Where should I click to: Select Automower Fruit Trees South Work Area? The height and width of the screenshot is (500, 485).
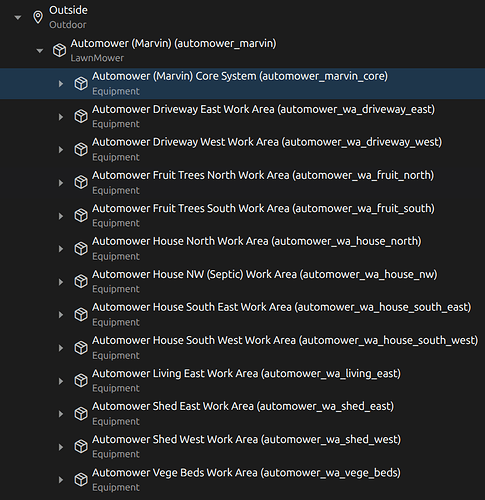[263, 215]
